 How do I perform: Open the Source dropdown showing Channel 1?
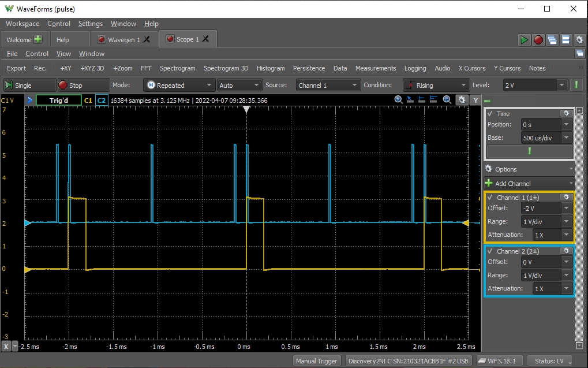tap(328, 86)
